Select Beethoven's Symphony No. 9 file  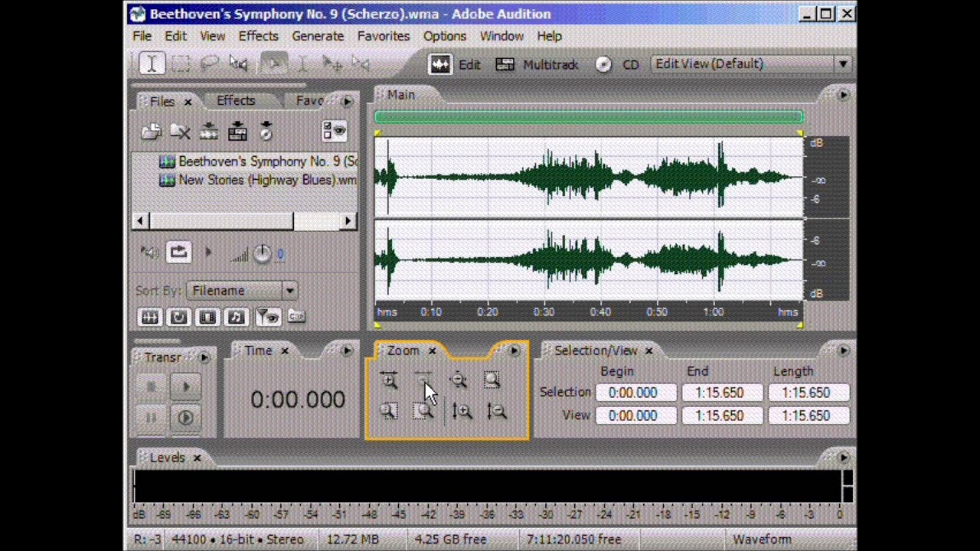(258, 161)
